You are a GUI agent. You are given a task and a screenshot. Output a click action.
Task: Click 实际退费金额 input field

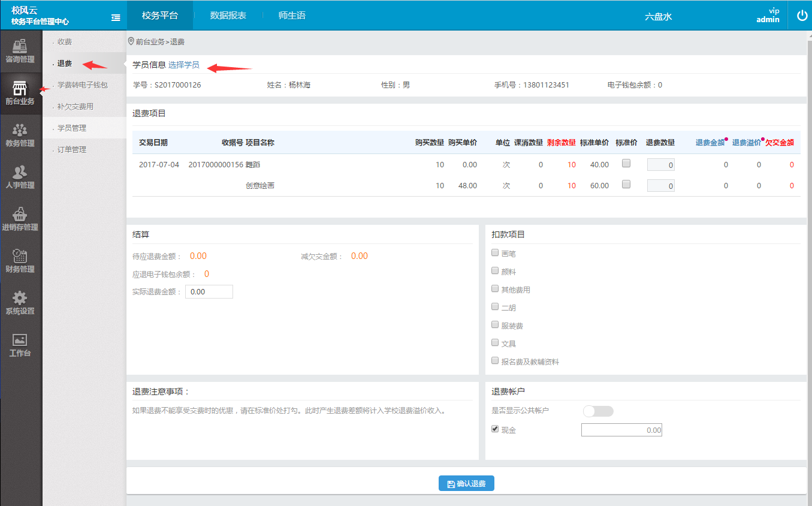[x=209, y=292]
